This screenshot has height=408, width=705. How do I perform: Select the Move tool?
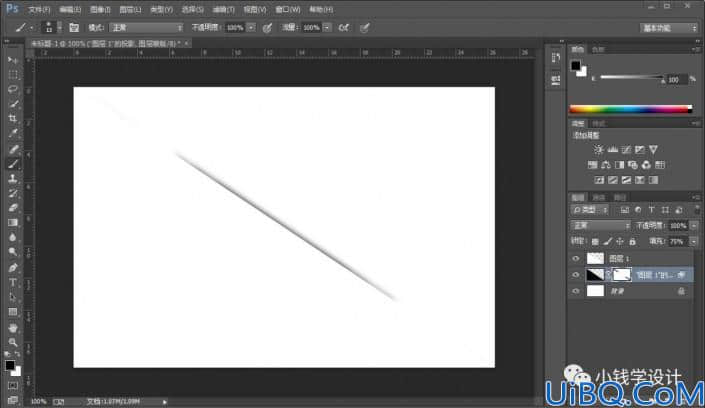click(x=13, y=59)
